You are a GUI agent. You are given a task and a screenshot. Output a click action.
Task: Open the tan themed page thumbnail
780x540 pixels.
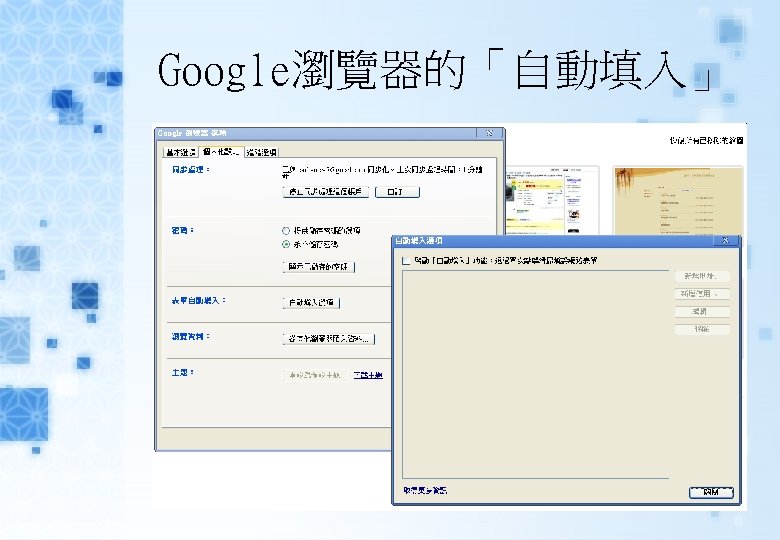(x=678, y=200)
